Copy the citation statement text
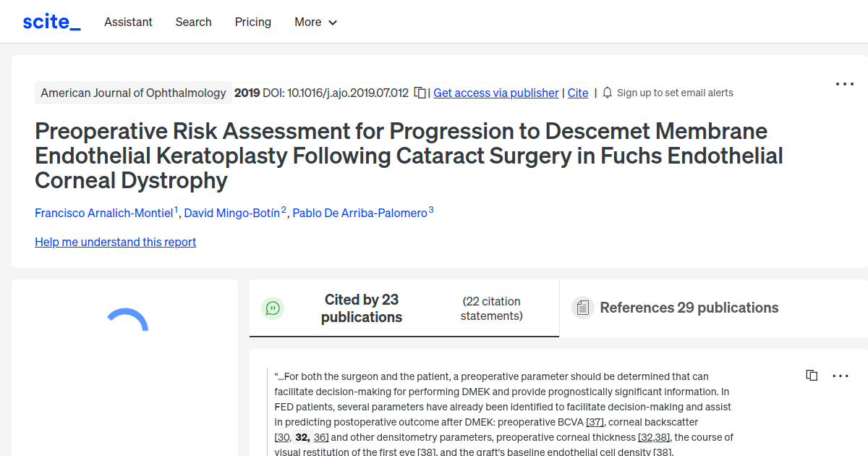The image size is (868, 456). pyautogui.click(x=812, y=376)
